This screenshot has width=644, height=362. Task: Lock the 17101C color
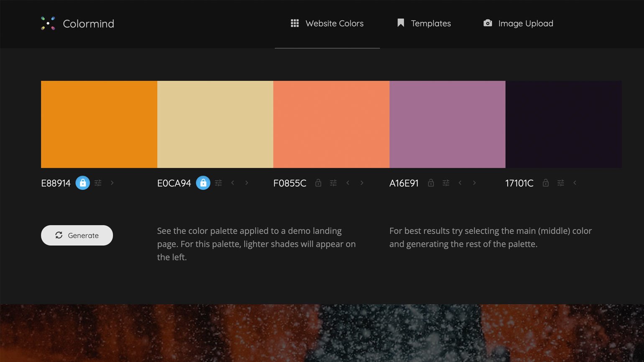pyautogui.click(x=546, y=183)
